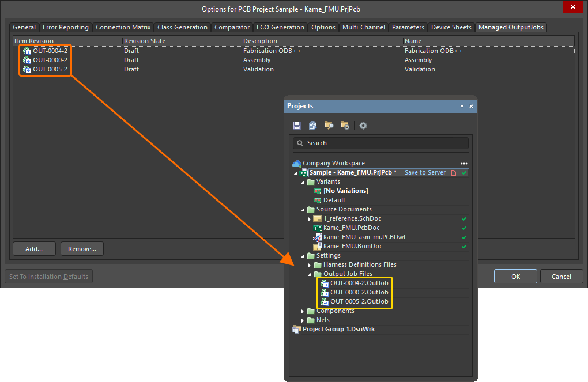Click the Kame_FMU_asm_rm.PCBDwf file icon
The width and height of the screenshot is (588, 382).
pos(316,237)
